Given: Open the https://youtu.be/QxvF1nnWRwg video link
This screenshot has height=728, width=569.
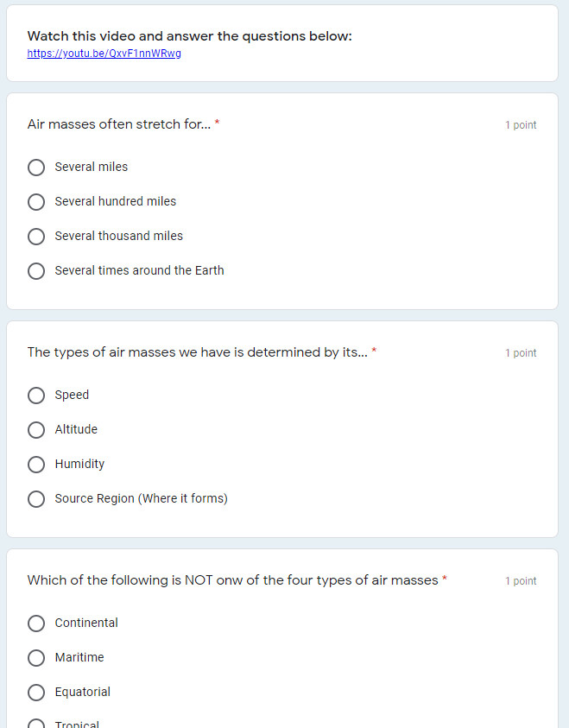Looking at the screenshot, I should [x=104, y=54].
